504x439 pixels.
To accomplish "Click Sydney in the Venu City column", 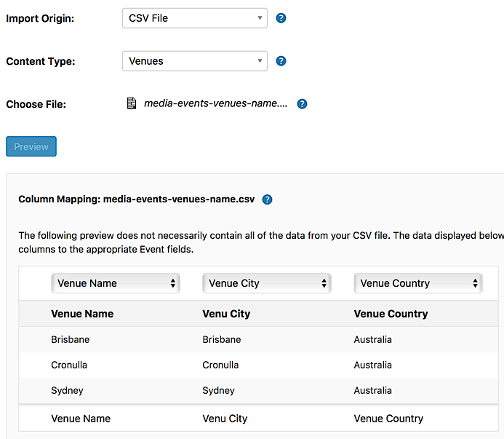I will 218,390.
